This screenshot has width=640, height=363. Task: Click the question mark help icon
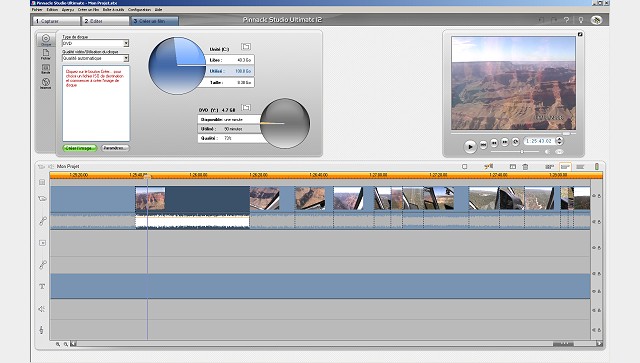click(566, 20)
